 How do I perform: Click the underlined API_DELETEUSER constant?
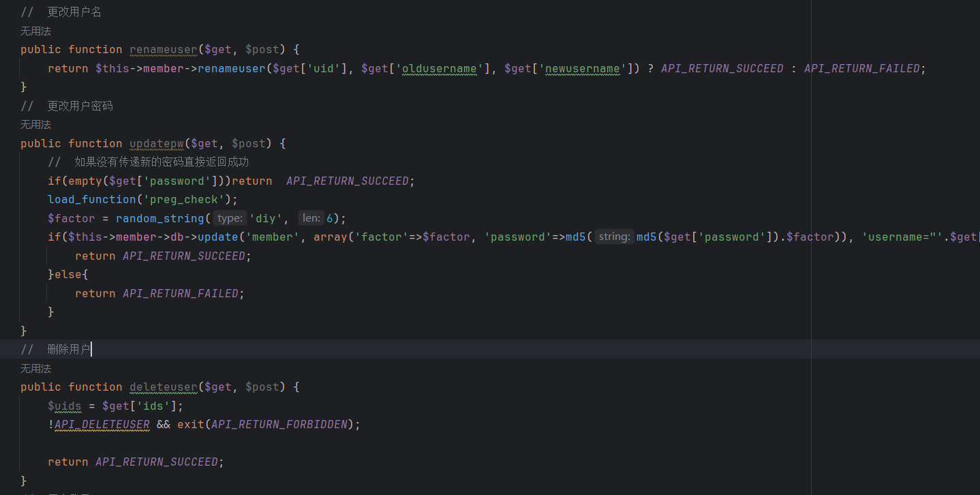[x=102, y=424]
